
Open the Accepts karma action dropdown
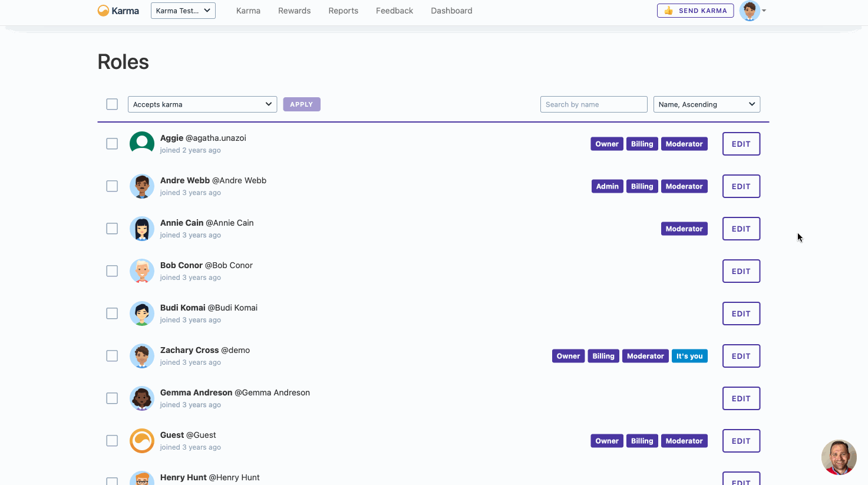(x=202, y=104)
